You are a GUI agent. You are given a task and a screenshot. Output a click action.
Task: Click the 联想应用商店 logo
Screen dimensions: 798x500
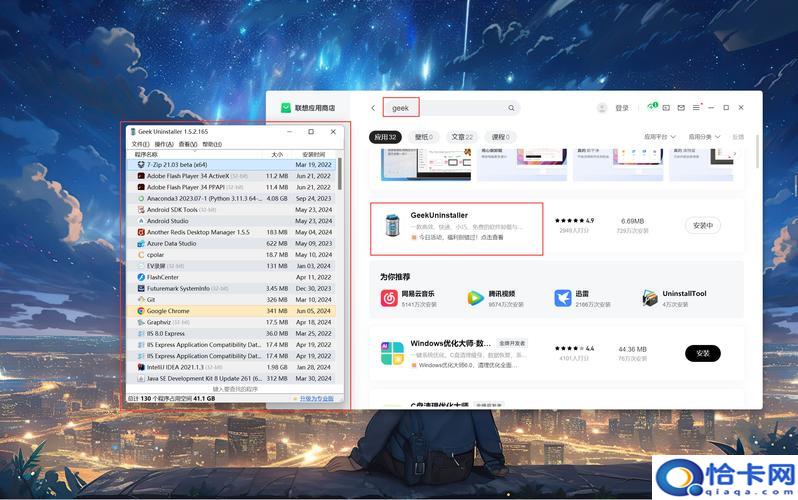308,108
